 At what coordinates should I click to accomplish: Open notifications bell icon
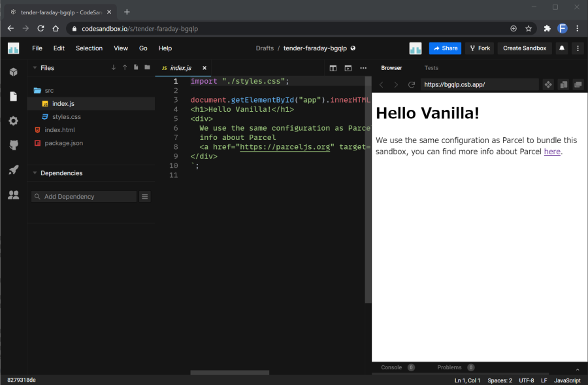click(x=561, y=48)
